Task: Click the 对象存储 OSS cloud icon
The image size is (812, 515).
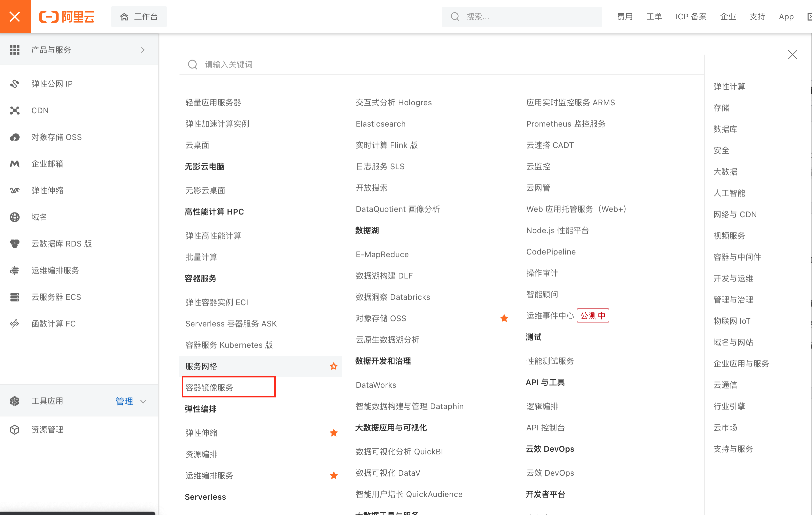Action: pos(15,137)
